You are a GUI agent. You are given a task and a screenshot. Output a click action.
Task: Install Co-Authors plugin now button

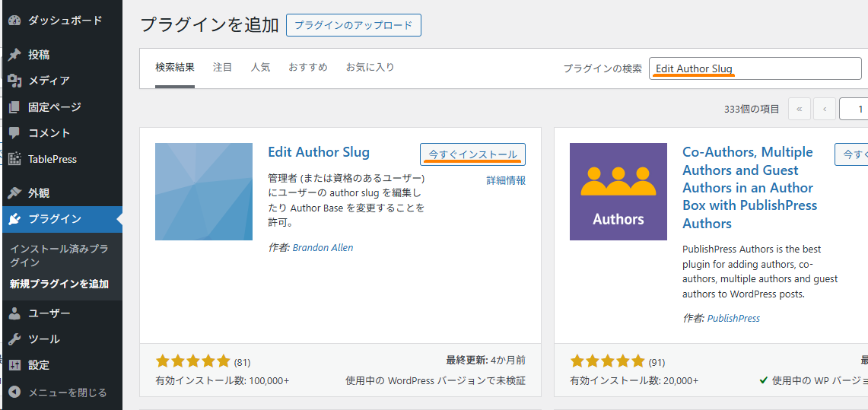[x=851, y=154]
